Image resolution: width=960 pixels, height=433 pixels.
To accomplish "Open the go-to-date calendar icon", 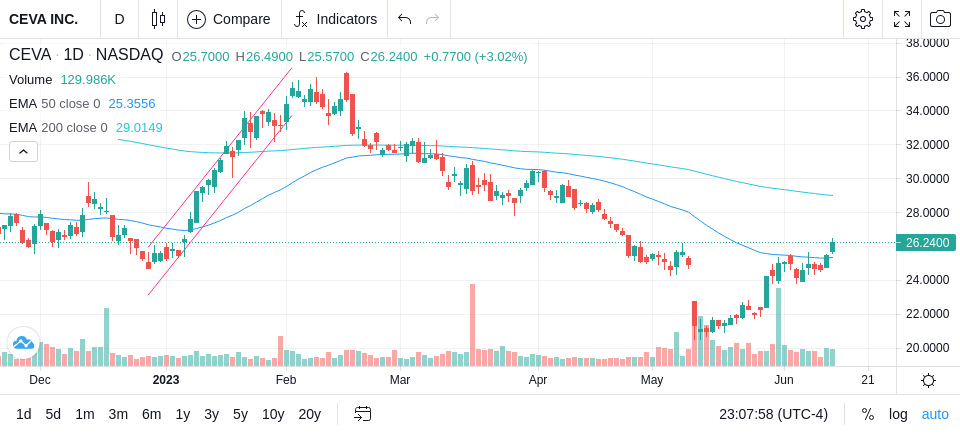I will [362, 415].
